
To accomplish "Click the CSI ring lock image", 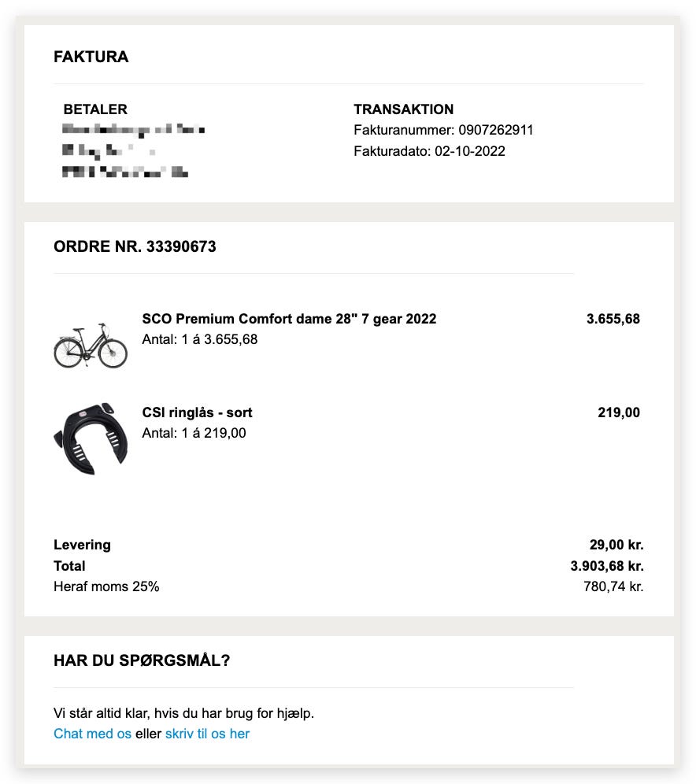I will point(90,438).
